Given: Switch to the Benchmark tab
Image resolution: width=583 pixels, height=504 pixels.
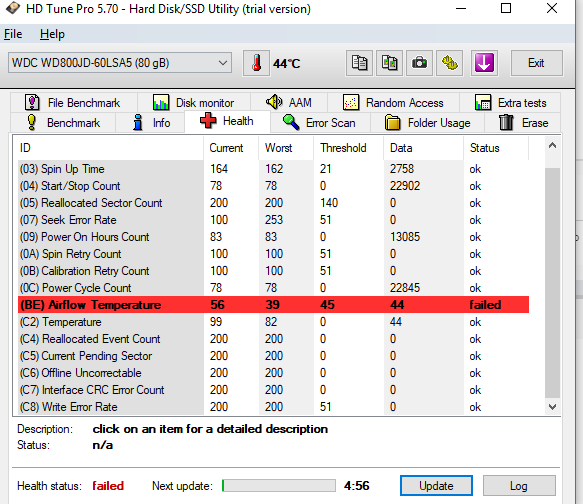Looking at the screenshot, I should tap(63, 123).
